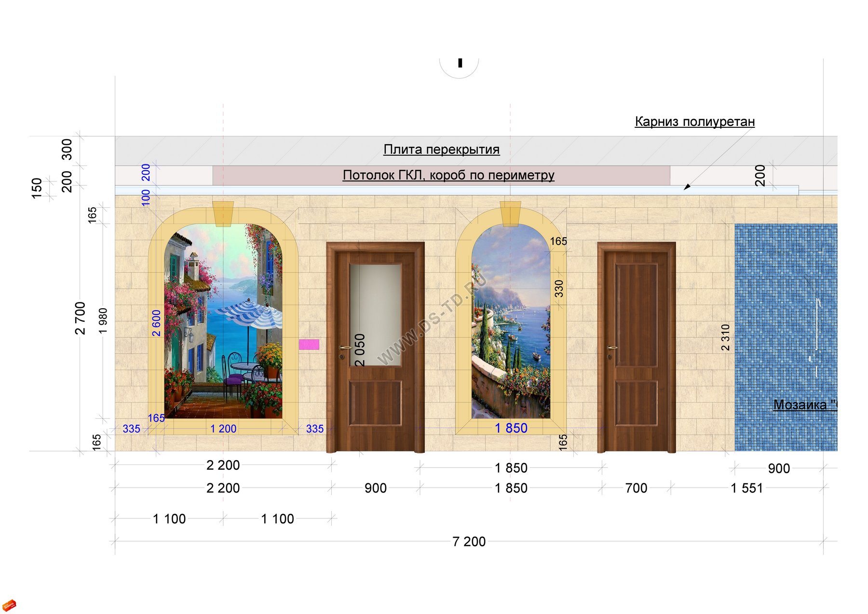Select the "1 551" dimension value
The width and height of the screenshot is (868, 614).
point(747,488)
